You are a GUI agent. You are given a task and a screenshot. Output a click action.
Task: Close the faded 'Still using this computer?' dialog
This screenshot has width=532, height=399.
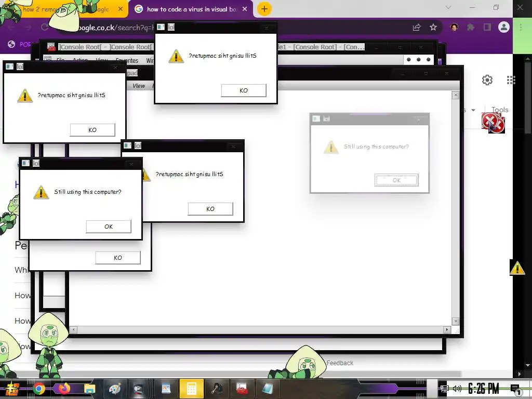[418, 119]
